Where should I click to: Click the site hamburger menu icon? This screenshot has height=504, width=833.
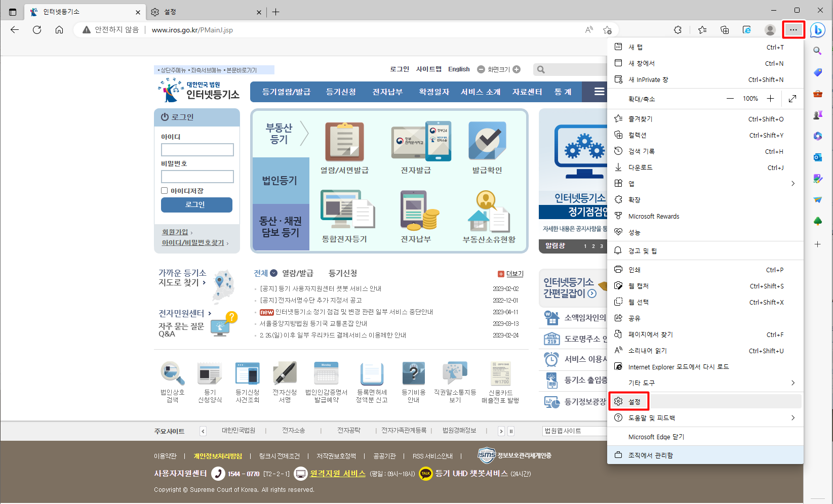(599, 92)
